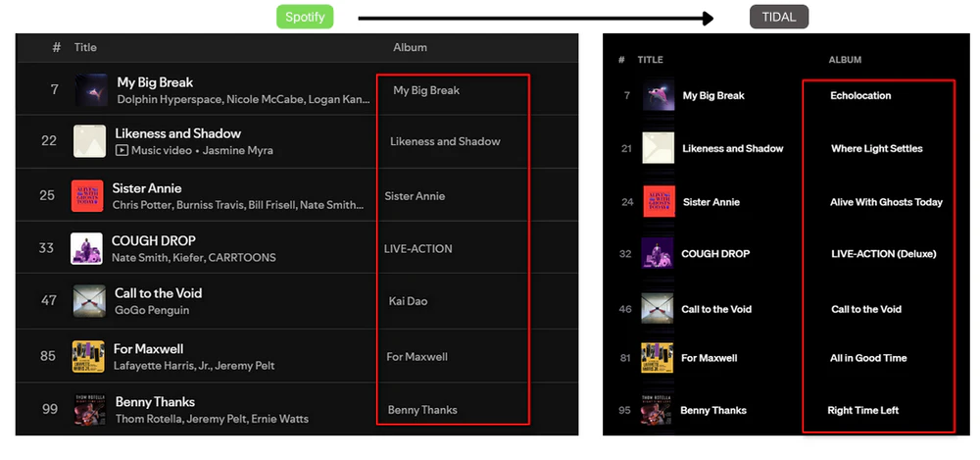Click the gray TIDAL label
The image size is (980, 460).
point(779,17)
